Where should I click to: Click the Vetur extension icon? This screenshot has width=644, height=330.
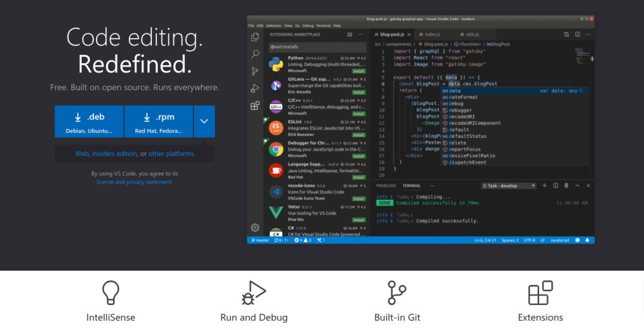click(276, 213)
